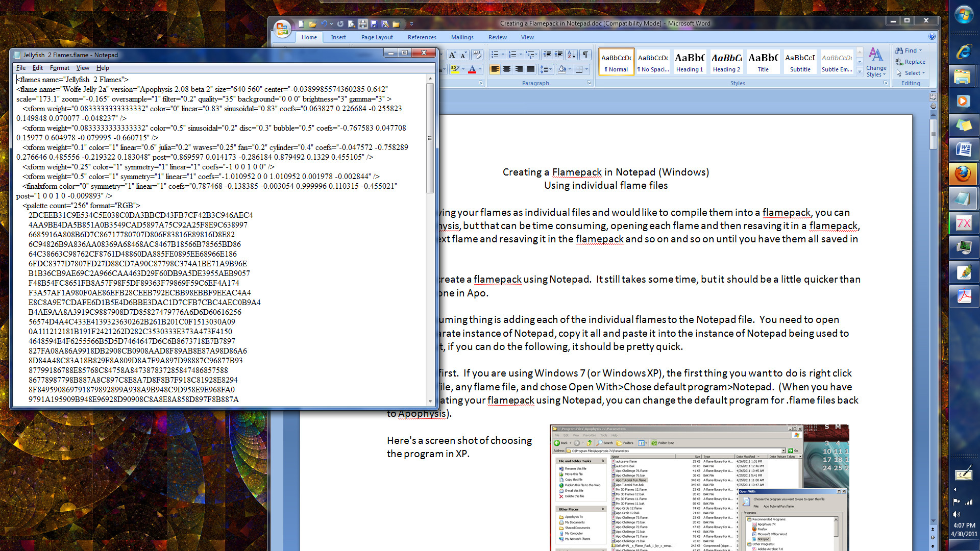The height and width of the screenshot is (551, 980).
Task: Click Decrease Indent icon
Action: (x=547, y=55)
